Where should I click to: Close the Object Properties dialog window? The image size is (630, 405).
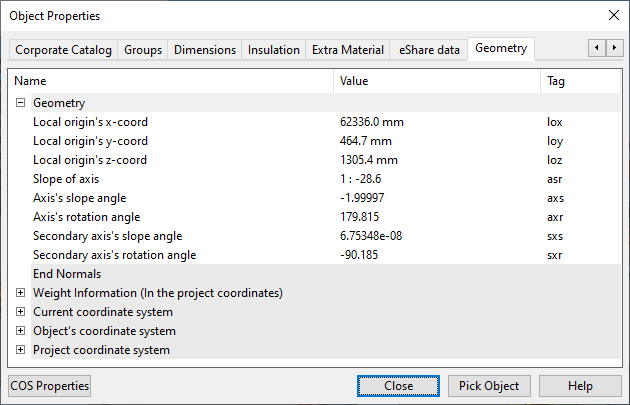[613, 16]
